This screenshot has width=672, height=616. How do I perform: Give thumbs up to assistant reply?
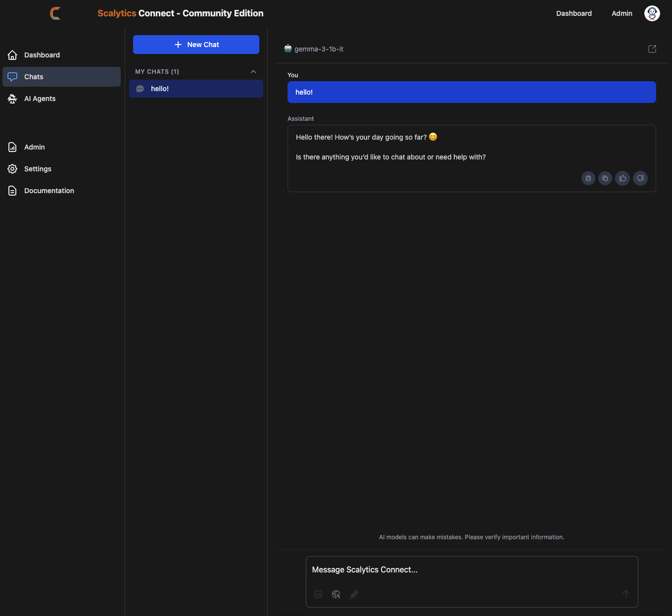tap(623, 178)
